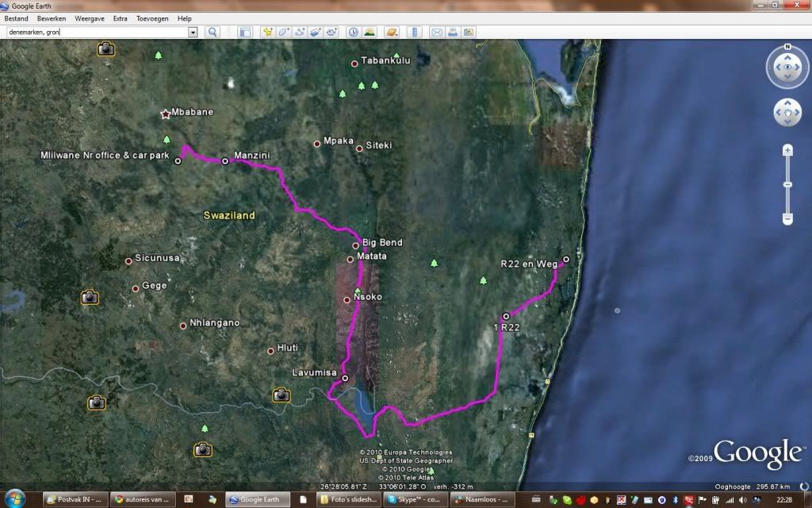Open the ruler measurement tool
Image resolution: width=812 pixels, height=508 pixels.
(x=414, y=33)
